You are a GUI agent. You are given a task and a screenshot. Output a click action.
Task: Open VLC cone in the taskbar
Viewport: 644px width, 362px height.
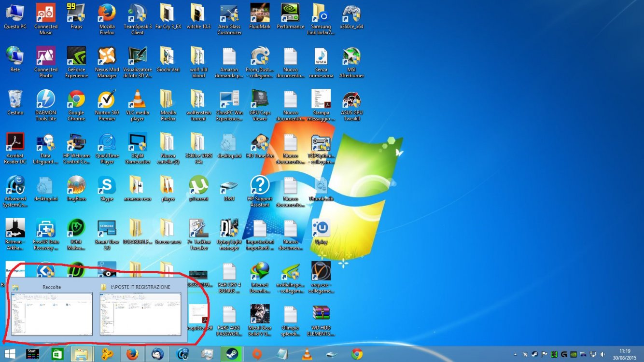point(307,354)
